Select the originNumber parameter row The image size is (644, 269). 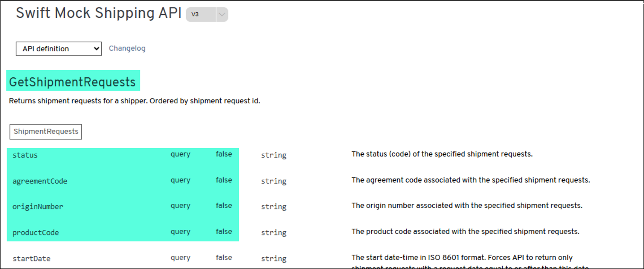pyautogui.click(x=38, y=206)
